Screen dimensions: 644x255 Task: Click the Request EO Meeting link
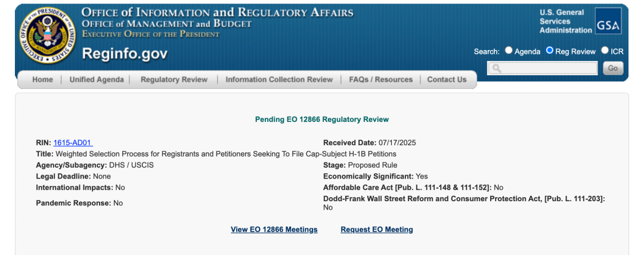point(377,229)
